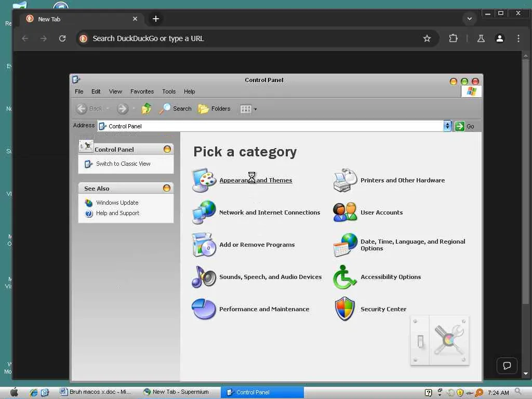The height and width of the screenshot is (399, 532).
Task: Click the 7:24 AM clock
Action: [x=498, y=393]
